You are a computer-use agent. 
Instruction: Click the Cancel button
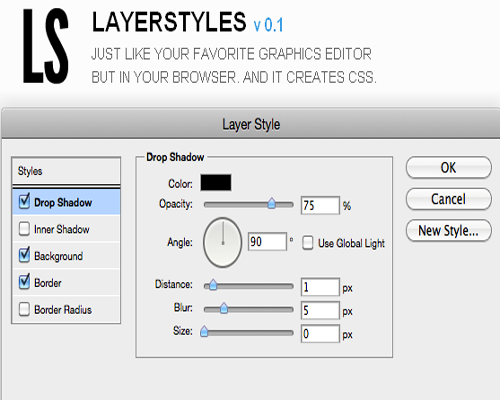click(449, 199)
